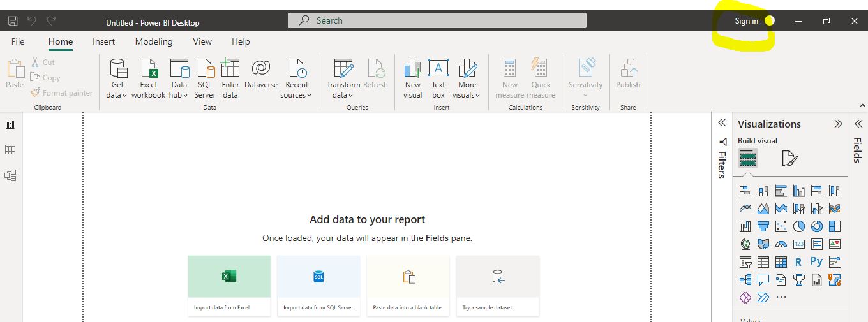
Task: Click the Sign in link
Action: [746, 21]
